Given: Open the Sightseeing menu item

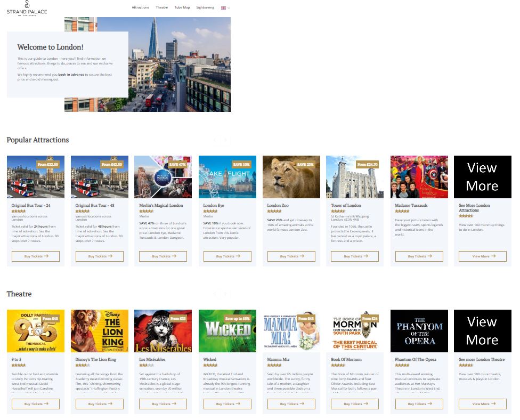Looking at the screenshot, I should pos(205,7).
